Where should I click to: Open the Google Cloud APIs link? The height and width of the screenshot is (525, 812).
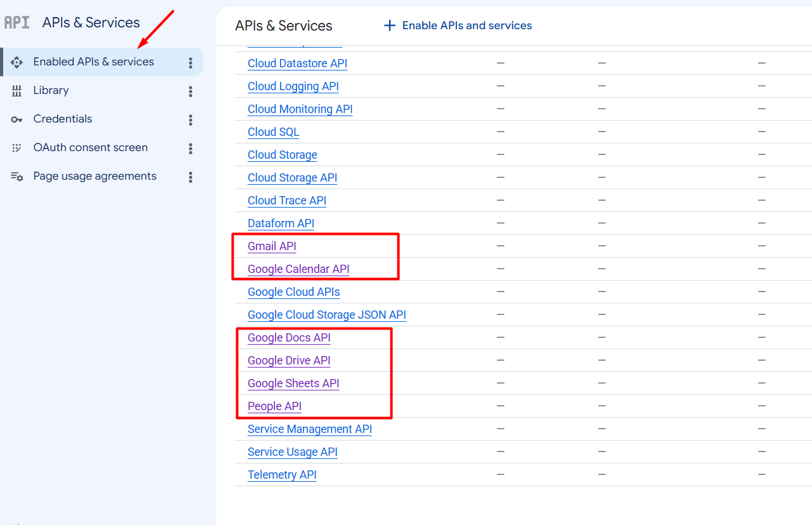294,292
